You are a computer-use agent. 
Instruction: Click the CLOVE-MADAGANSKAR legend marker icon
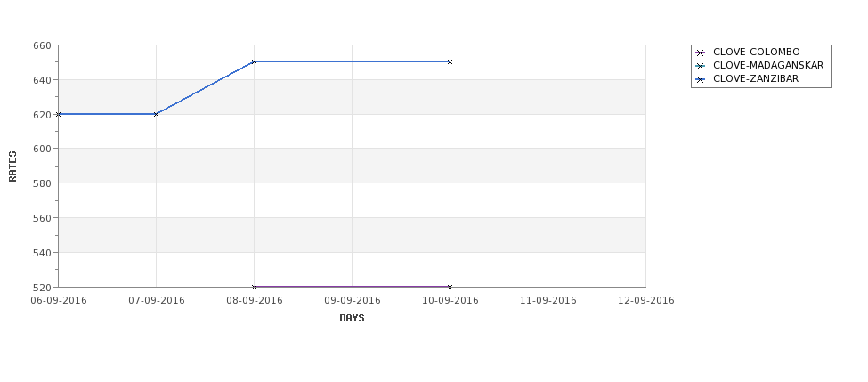click(x=701, y=66)
